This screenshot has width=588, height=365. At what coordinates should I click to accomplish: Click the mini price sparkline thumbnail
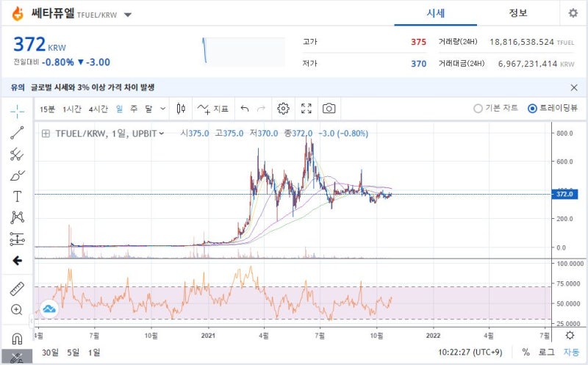(243, 51)
